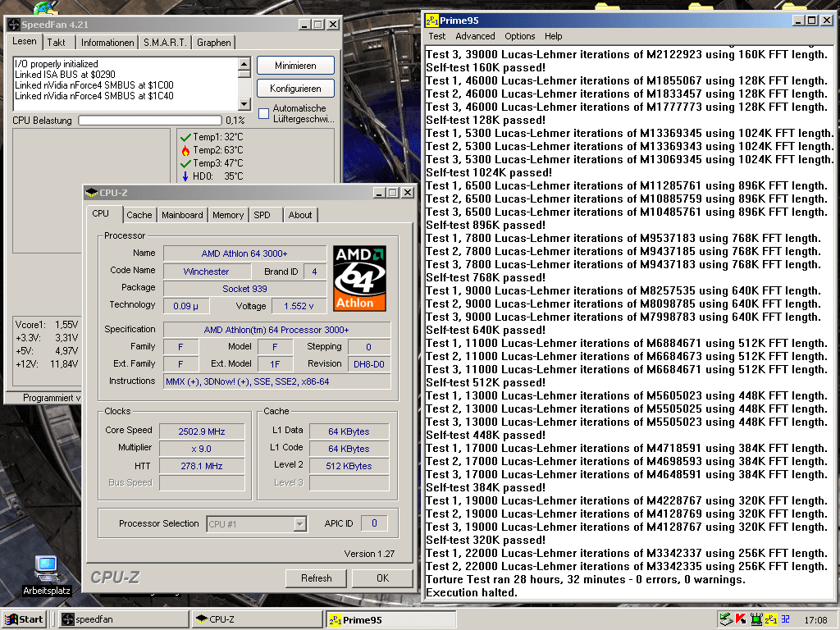Click the CPU Belastung progress bar

(150, 121)
